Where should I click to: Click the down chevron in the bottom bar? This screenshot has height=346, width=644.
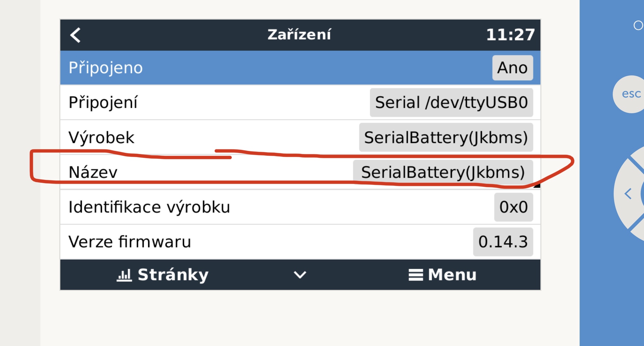300,275
